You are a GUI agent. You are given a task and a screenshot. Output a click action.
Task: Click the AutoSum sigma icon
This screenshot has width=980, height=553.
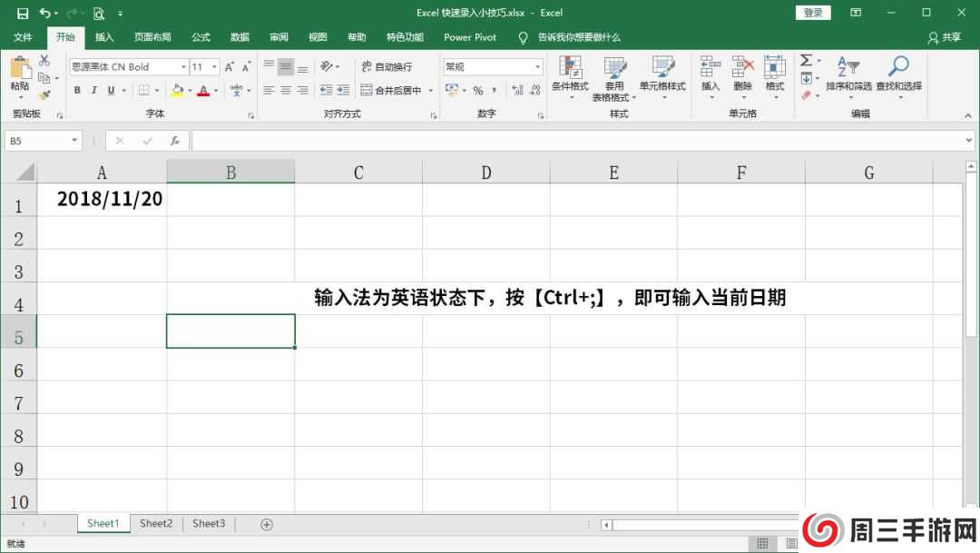point(805,60)
